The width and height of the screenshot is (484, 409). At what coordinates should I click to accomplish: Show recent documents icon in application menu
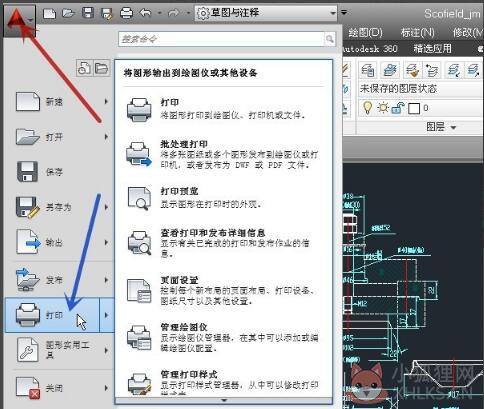pos(84,68)
